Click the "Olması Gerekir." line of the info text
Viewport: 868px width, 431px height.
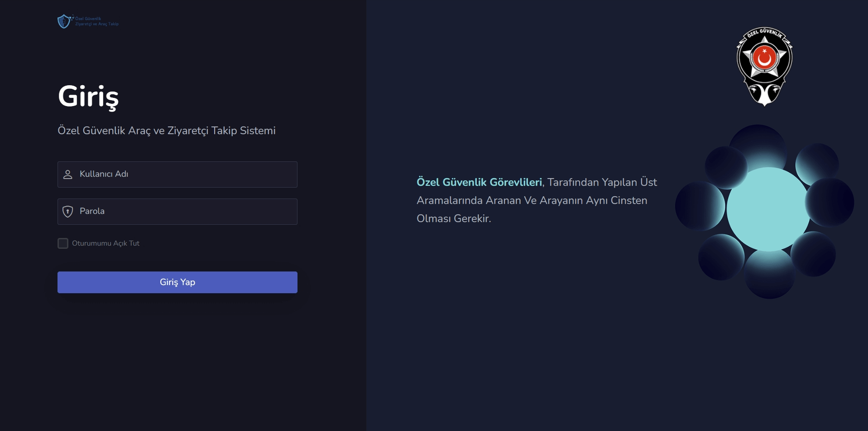pyautogui.click(x=454, y=218)
